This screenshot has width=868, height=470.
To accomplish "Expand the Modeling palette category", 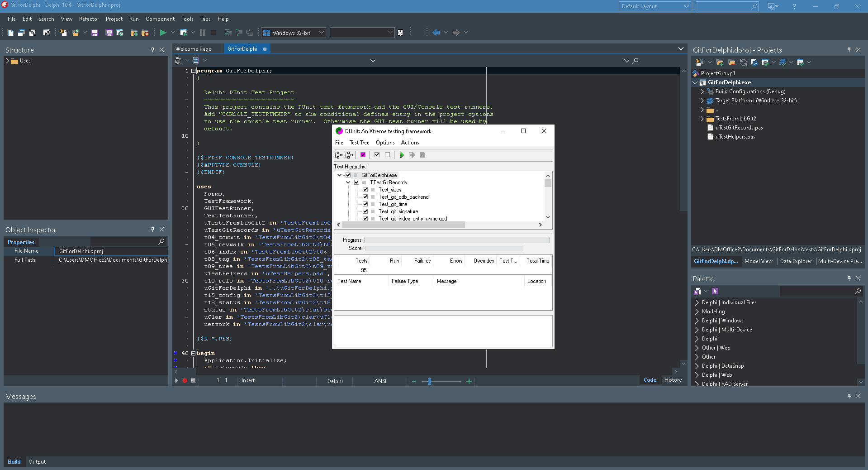I will coord(697,312).
